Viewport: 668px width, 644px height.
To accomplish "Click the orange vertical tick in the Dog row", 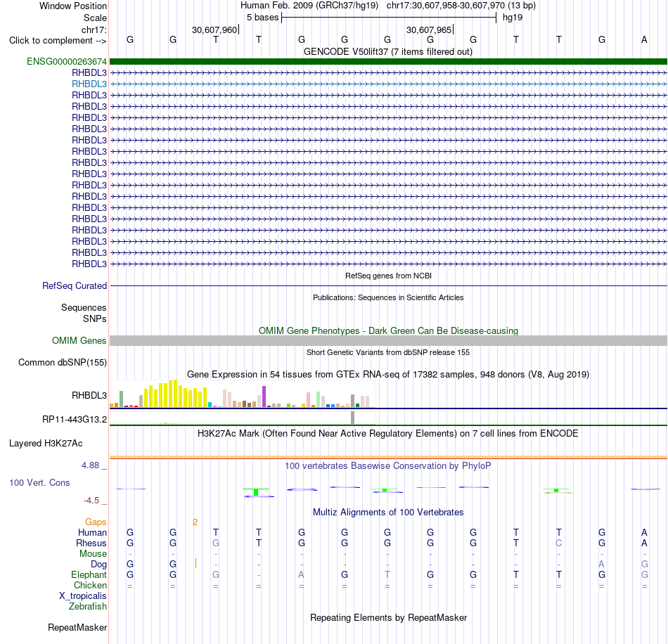I will [x=195, y=564].
